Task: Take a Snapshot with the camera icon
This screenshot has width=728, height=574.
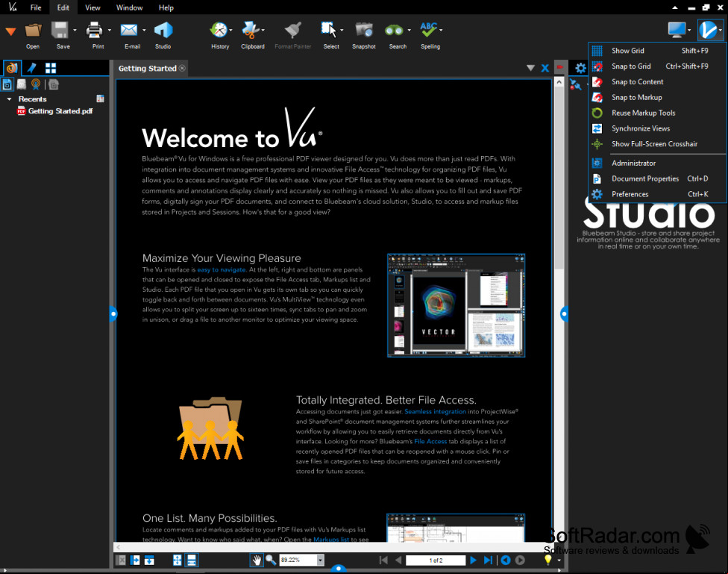Action: 364,30
